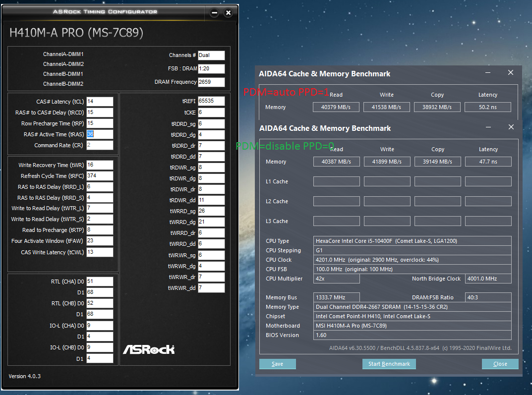
Task: Click the CAS# Latency (tCL) field
Action: [100, 102]
